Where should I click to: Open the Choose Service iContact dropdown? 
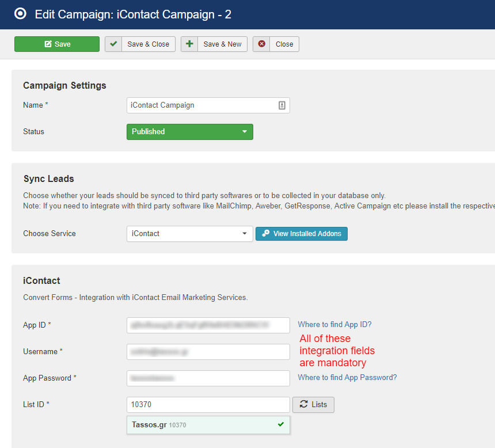coord(190,234)
